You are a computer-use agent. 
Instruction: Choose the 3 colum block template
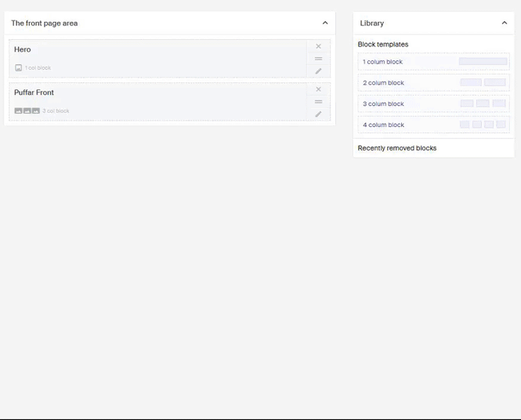click(384, 104)
